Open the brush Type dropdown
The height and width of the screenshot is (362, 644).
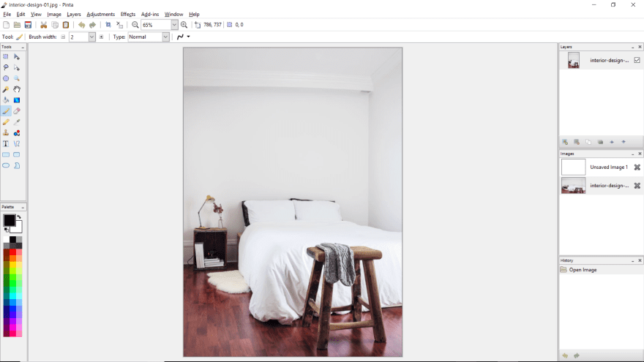pyautogui.click(x=165, y=37)
